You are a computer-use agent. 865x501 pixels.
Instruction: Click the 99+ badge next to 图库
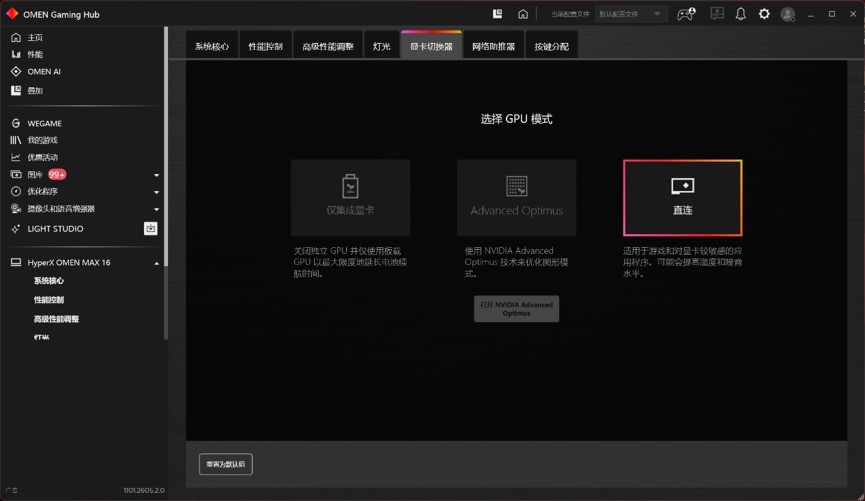[57, 174]
